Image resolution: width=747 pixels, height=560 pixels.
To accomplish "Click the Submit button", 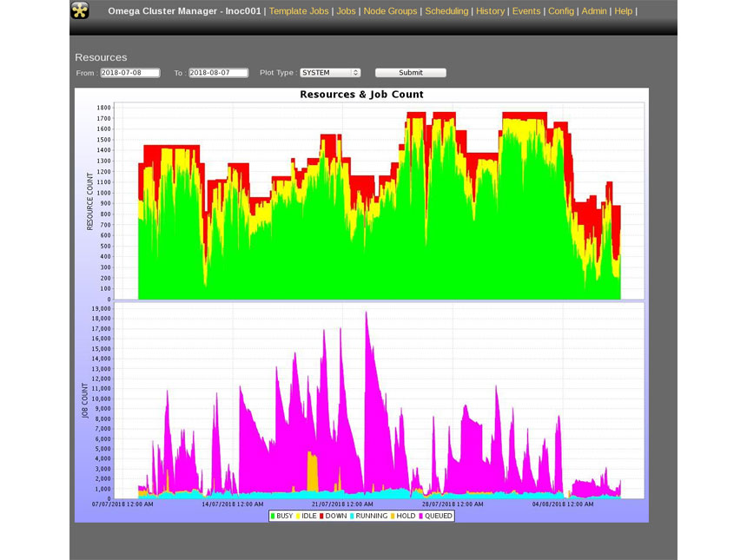I will click(410, 72).
